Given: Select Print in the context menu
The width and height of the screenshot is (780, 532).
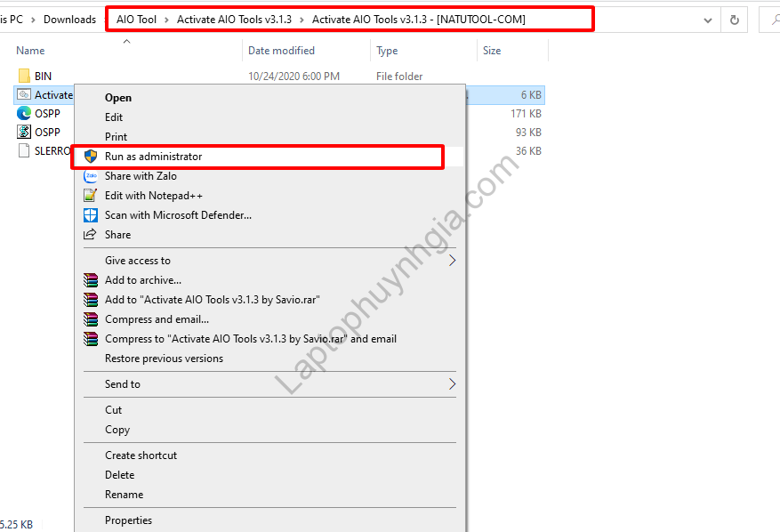Looking at the screenshot, I should pos(116,136).
